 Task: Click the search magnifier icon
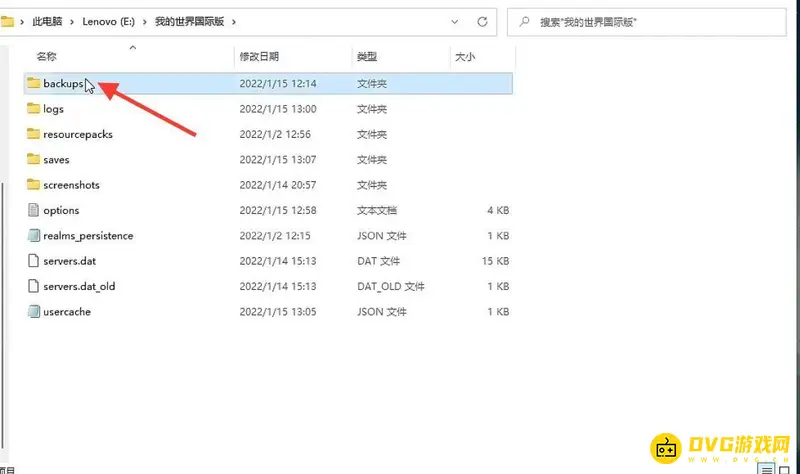pos(525,20)
